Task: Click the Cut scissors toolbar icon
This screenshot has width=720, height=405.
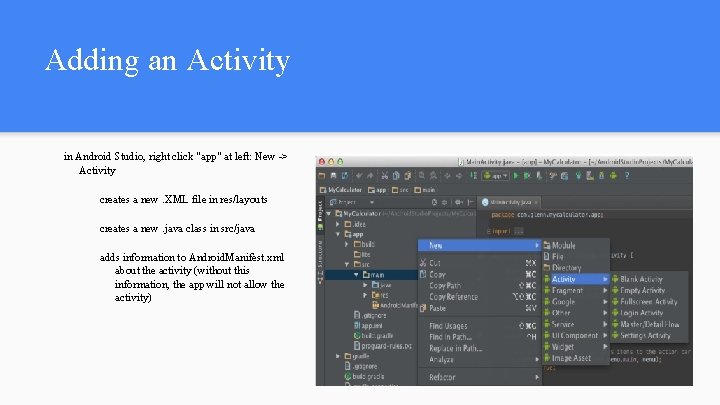Action: click(x=385, y=176)
